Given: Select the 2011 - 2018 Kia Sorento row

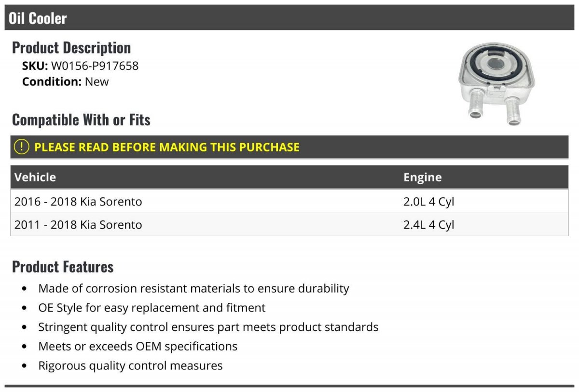Looking at the screenshot, I should tap(289, 224).
